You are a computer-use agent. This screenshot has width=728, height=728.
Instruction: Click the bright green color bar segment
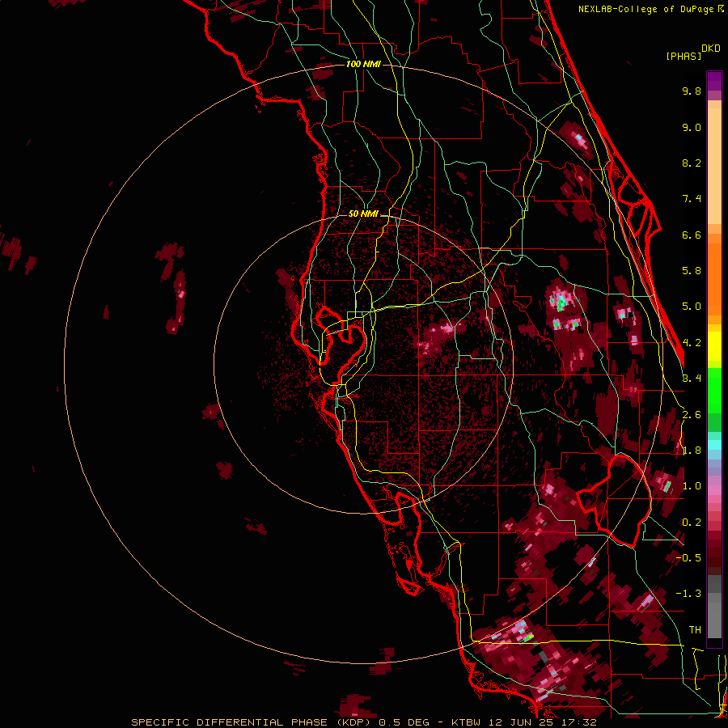click(x=714, y=390)
